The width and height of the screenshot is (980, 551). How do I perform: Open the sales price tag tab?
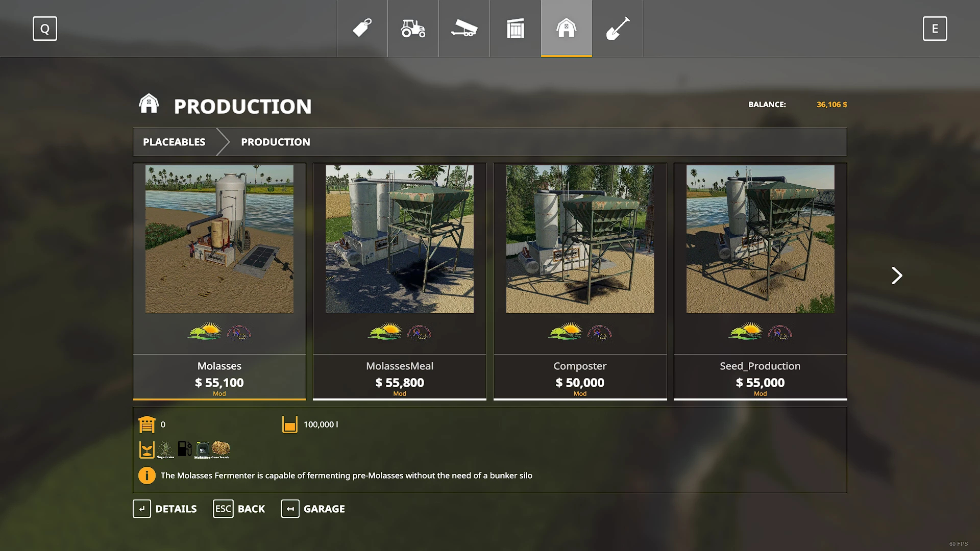coord(362,28)
